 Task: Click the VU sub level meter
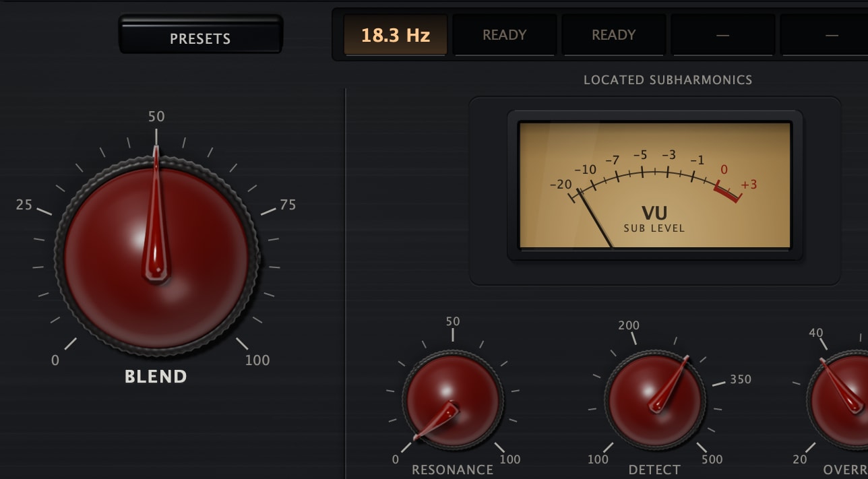point(654,185)
